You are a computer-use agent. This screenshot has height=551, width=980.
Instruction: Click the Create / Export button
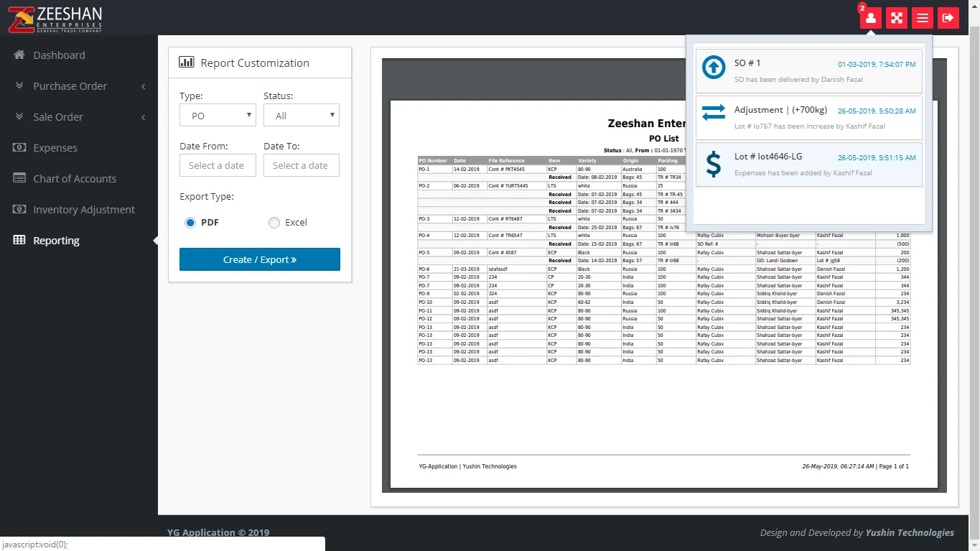pyautogui.click(x=259, y=259)
